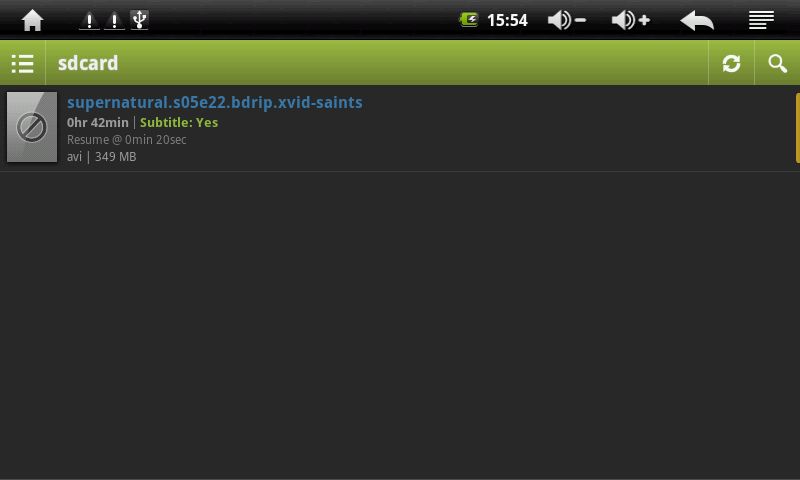
Task: Tap Resume @ 0min 20sec text
Action: [127, 140]
